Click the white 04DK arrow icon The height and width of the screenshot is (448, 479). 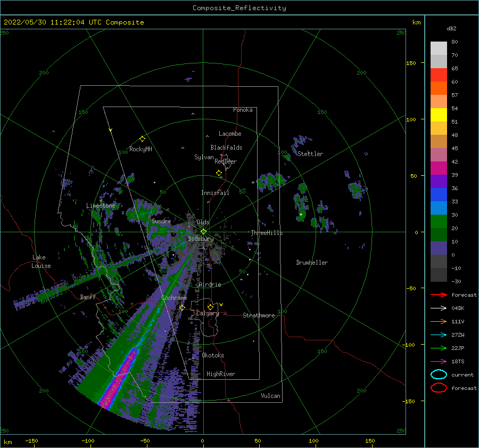click(439, 308)
